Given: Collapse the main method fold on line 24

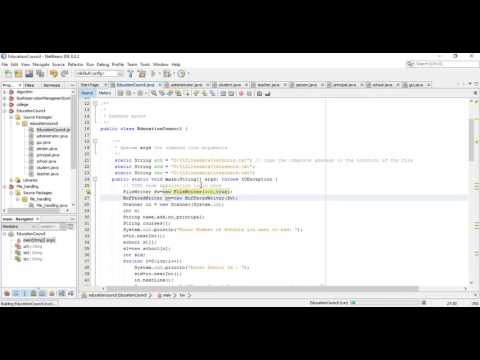Looking at the screenshot, I should point(95,179).
